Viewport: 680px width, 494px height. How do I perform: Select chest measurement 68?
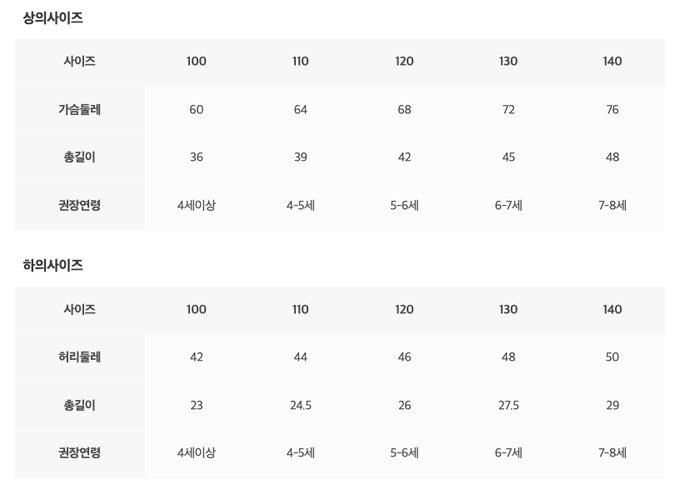pyautogui.click(x=404, y=109)
